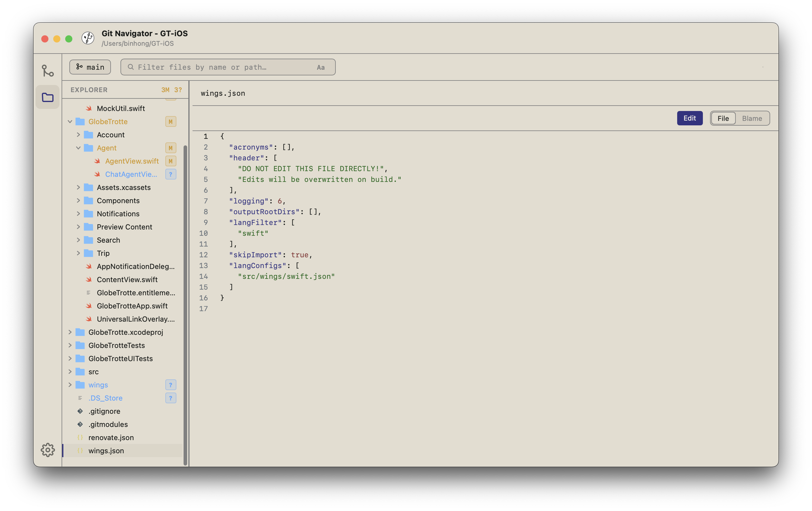The image size is (812, 511).
Task: Click the ? badge on ChatAgentVie... row
Action: (171, 174)
